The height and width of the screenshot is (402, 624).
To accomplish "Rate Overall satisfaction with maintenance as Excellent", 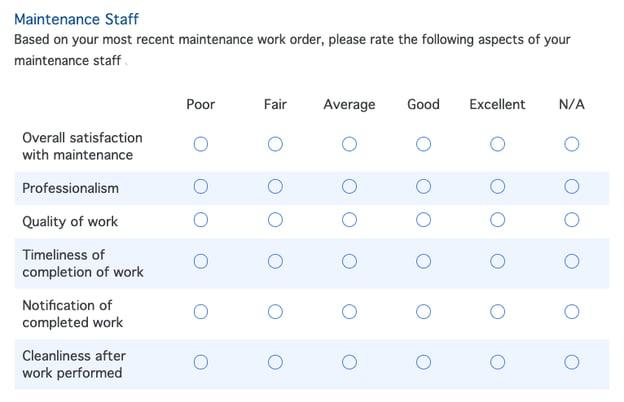I will [497, 145].
